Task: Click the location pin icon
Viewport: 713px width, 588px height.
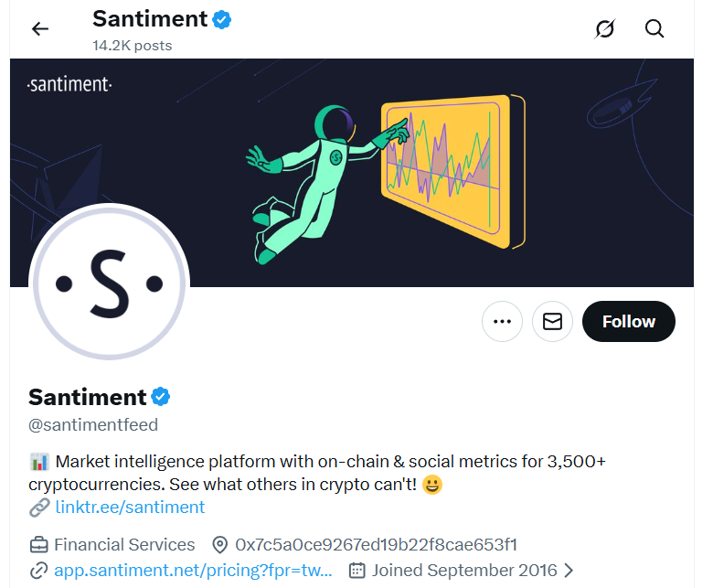Action: 219,545
